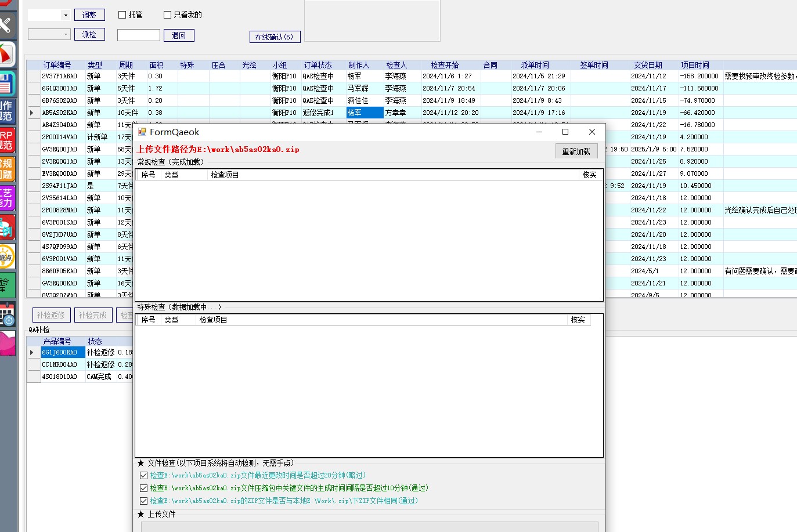Select order row GV3RQ00JA0
The image size is (797, 532).
[x=59, y=149]
